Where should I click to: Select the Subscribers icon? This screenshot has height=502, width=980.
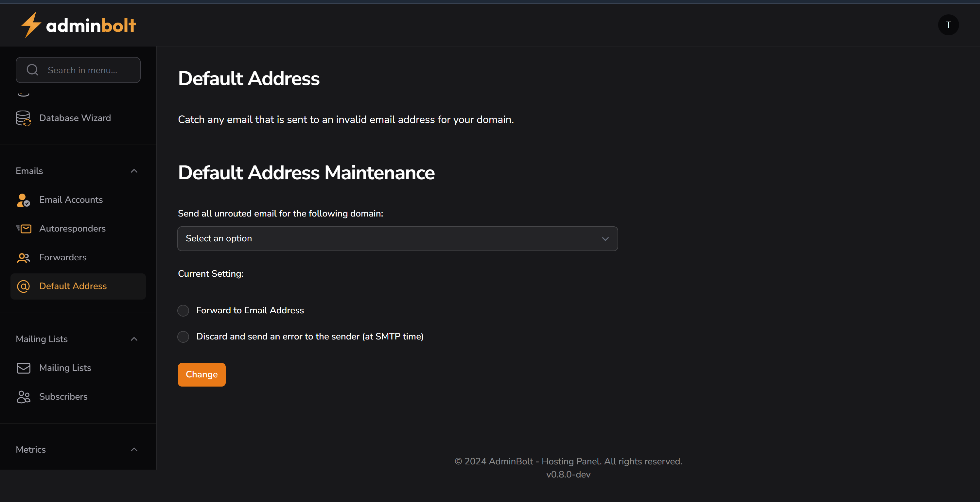(x=23, y=397)
